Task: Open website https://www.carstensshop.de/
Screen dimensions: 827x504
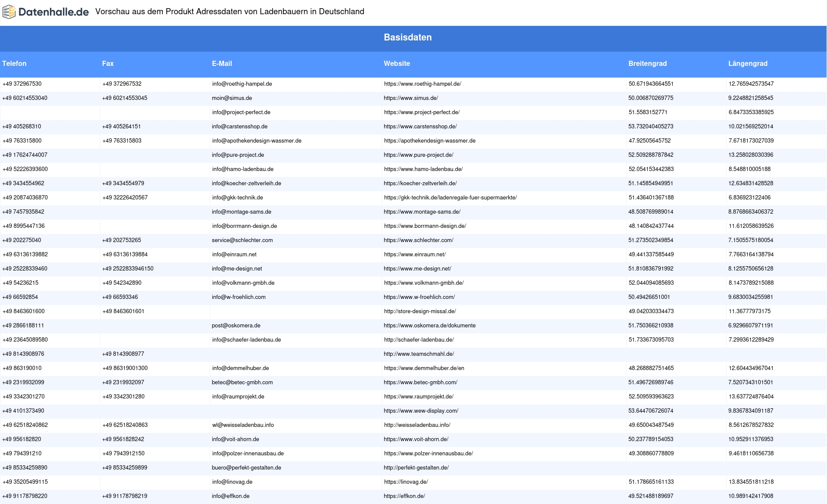Action: click(420, 127)
